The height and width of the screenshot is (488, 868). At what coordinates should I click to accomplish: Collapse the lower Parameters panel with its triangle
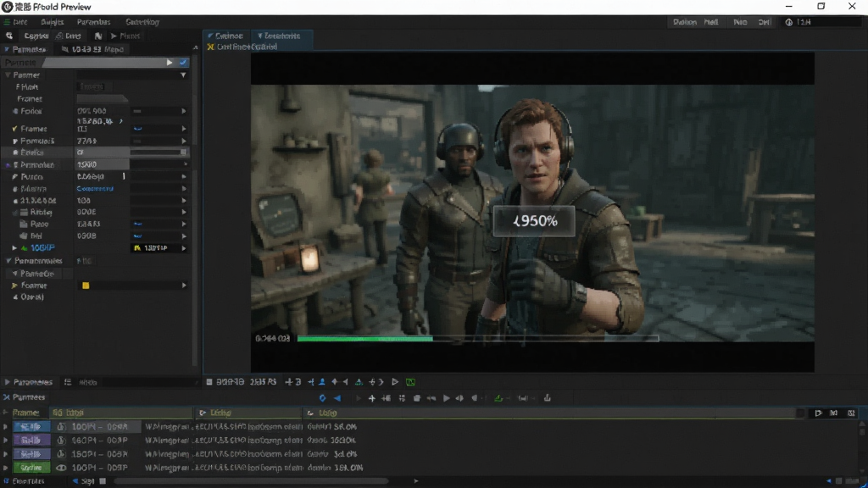coord(7,382)
